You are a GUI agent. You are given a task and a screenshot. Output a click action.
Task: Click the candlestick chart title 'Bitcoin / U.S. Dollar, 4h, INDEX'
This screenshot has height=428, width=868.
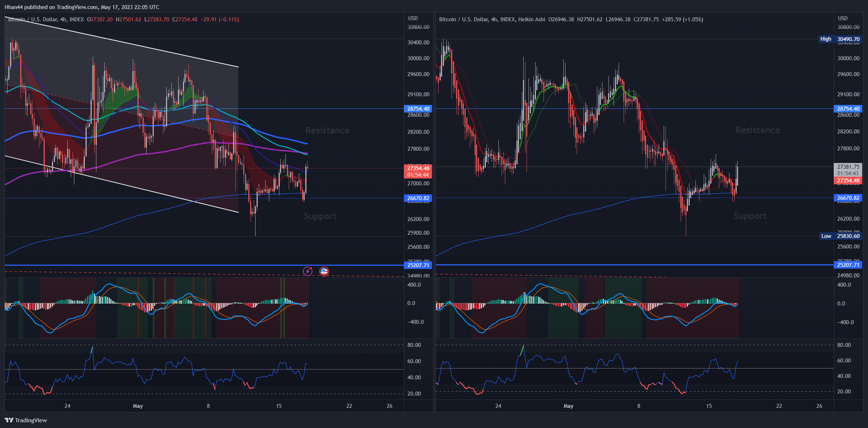46,19
